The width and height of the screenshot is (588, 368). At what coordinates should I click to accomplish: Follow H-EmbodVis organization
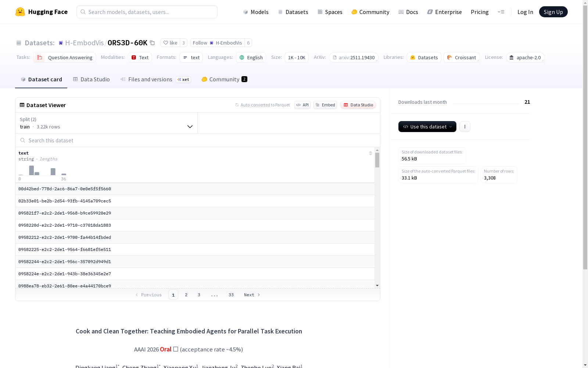(x=218, y=43)
